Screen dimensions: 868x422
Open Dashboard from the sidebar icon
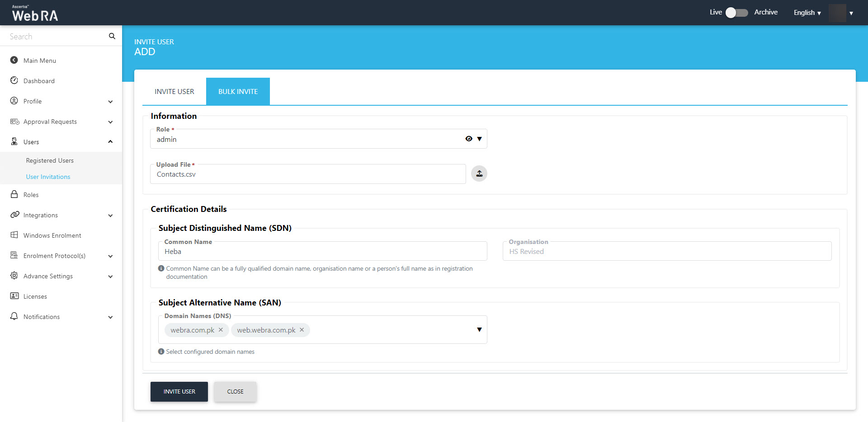click(14, 80)
